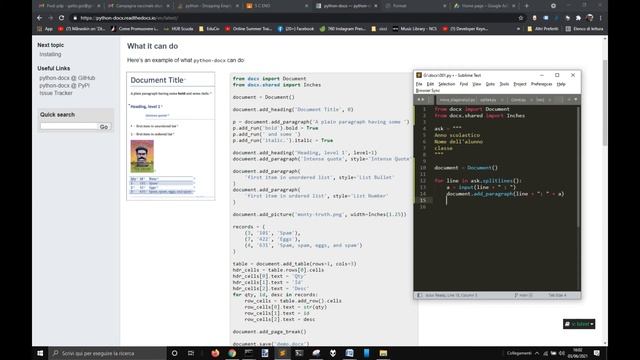Screen dimensions: 640x360
Task: Switch to the python-docx browser tab
Action: click(347, 6)
